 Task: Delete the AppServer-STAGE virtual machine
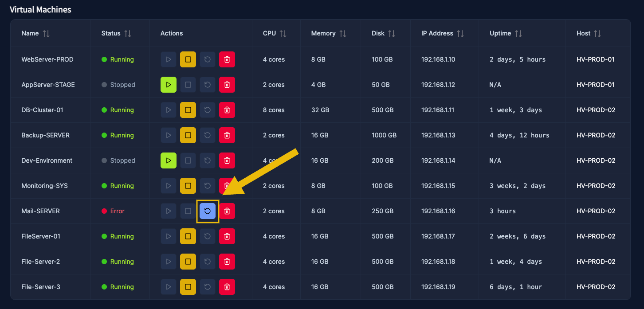[227, 85]
